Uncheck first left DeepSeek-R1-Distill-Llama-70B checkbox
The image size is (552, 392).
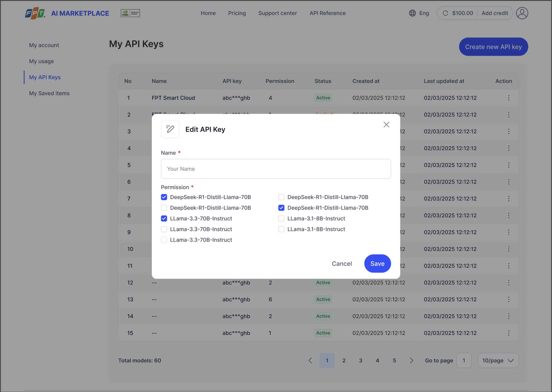click(x=164, y=197)
